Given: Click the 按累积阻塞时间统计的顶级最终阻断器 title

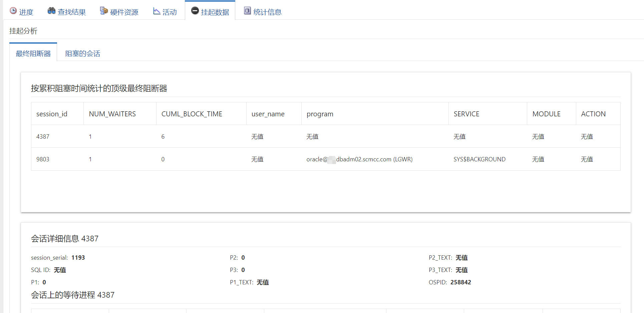Looking at the screenshot, I should [99, 88].
